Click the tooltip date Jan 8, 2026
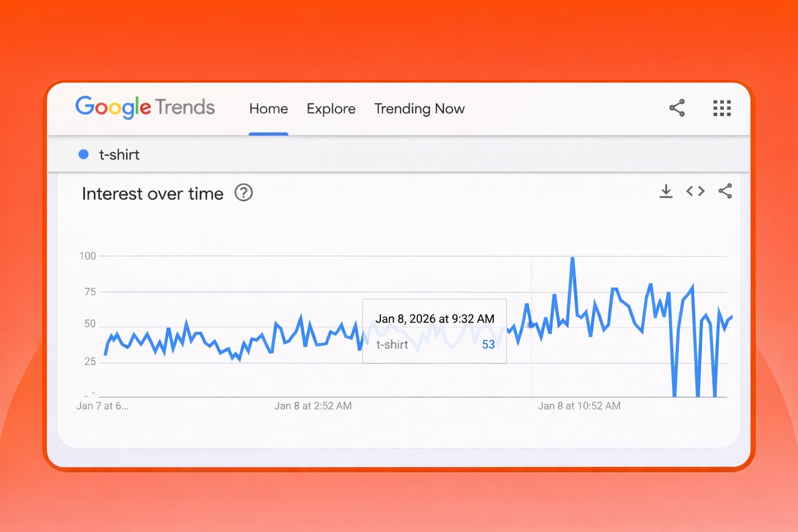This screenshot has height=532, width=798. tap(435, 319)
